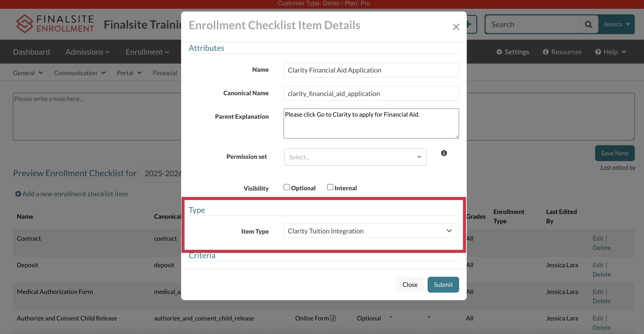Submit the checklist item details
Viewport: 644px width, 334px height.
pos(443,285)
